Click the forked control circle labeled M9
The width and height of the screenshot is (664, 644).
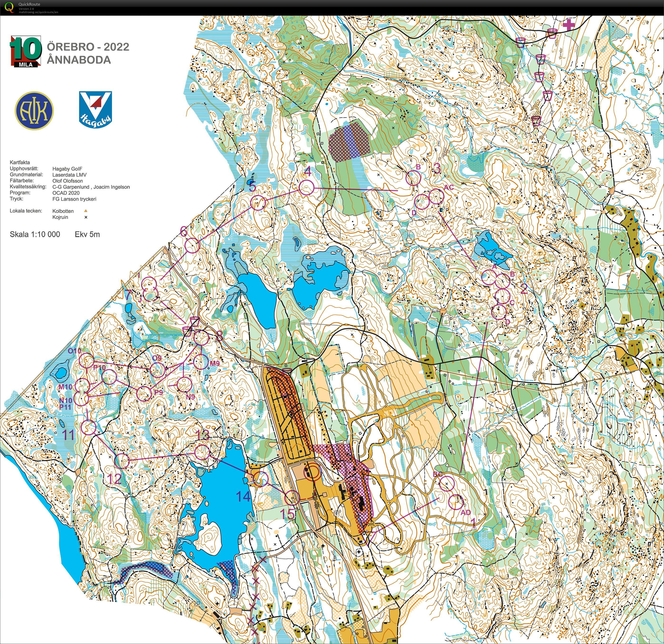coord(200,362)
